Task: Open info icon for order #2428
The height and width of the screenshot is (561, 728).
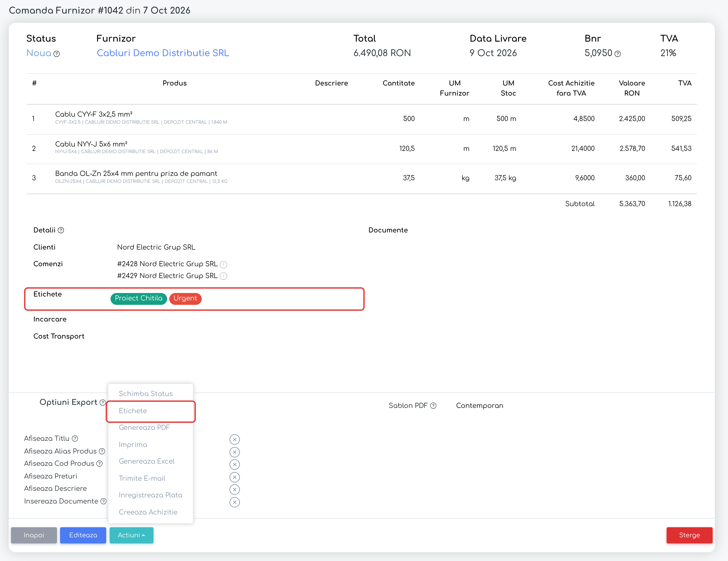Action: (224, 265)
